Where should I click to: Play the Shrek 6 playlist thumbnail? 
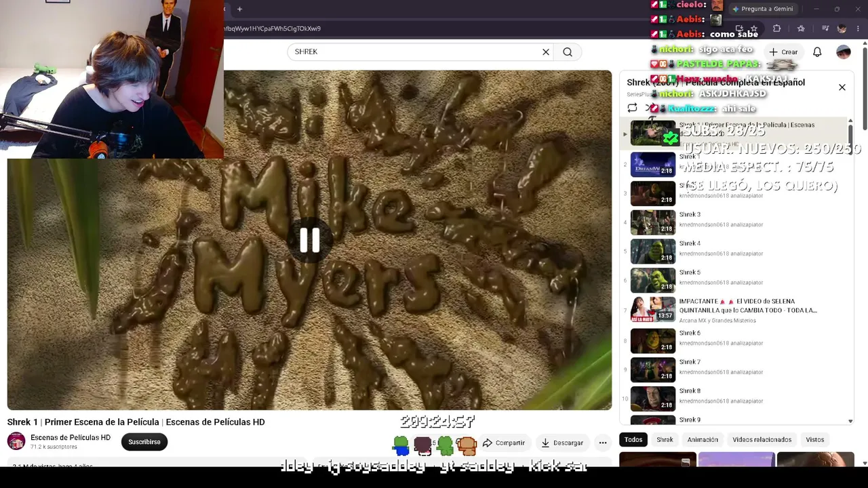[653, 341]
